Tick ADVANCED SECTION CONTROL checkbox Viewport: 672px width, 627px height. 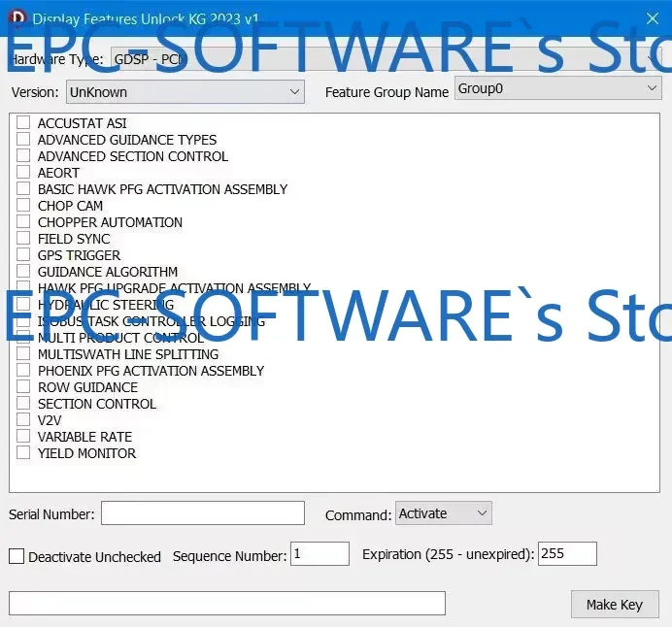click(x=23, y=155)
